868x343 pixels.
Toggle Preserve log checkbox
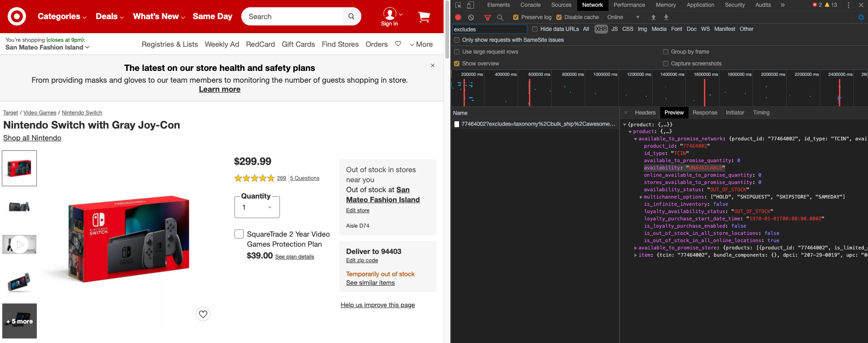[x=516, y=17]
